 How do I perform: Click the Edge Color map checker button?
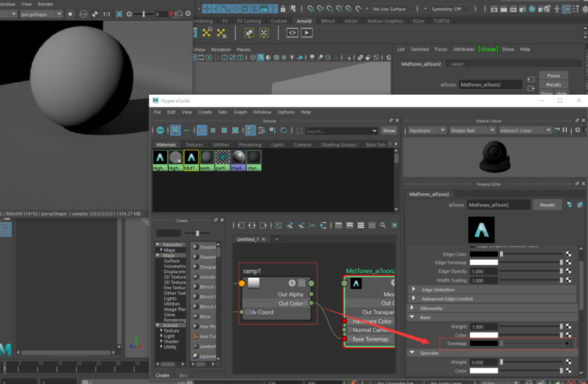click(x=568, y=254)
